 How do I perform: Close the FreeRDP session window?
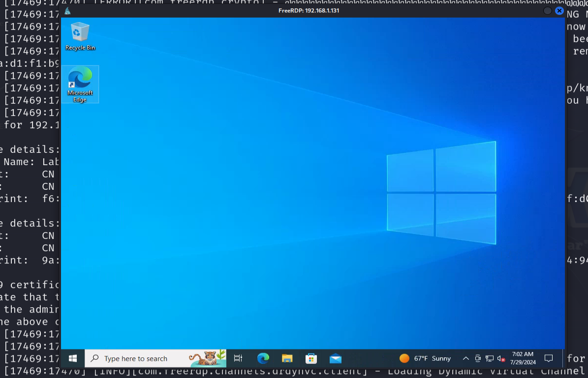tap(559, 10)
